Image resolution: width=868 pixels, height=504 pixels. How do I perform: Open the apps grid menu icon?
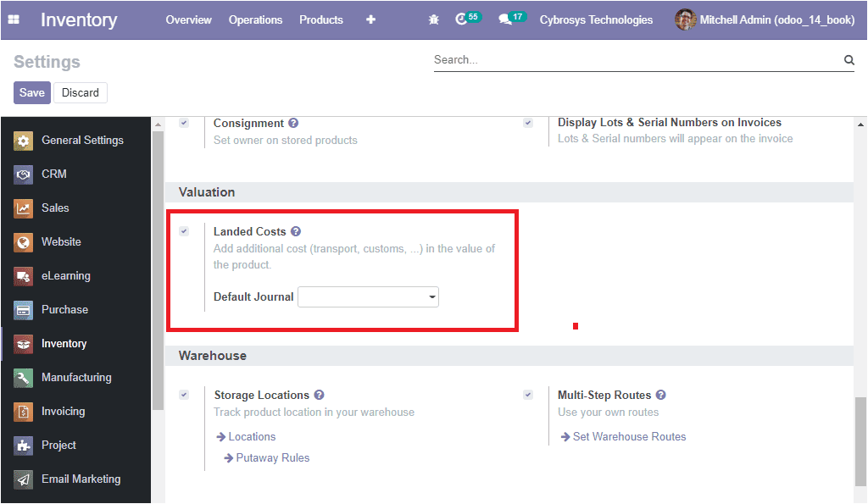click(x=14, y=19)
